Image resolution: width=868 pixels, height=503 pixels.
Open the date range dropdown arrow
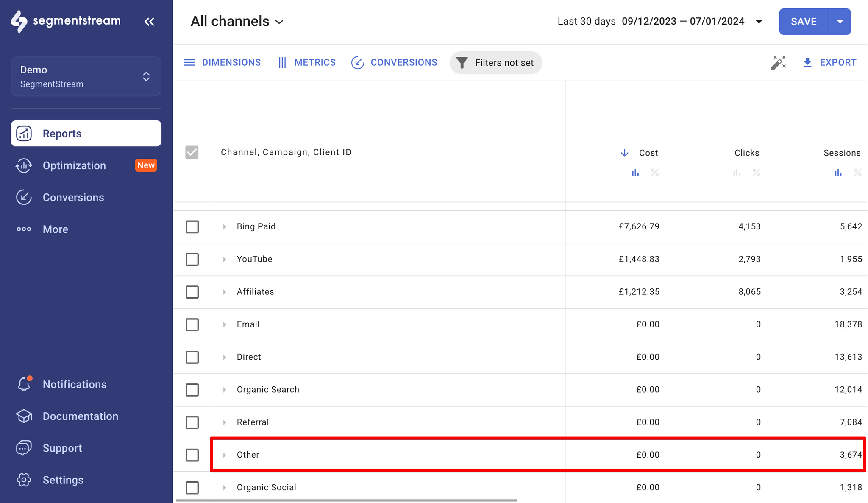point(759,22)
